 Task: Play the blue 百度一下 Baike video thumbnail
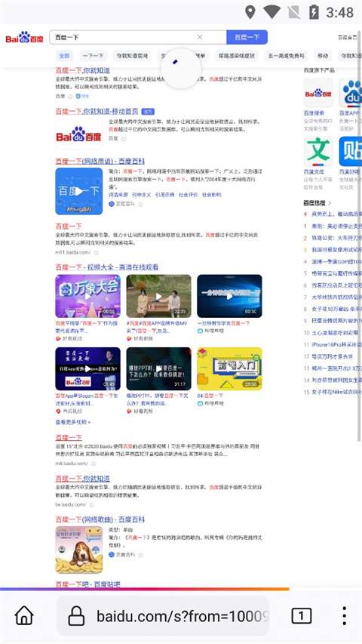(78, 191)
